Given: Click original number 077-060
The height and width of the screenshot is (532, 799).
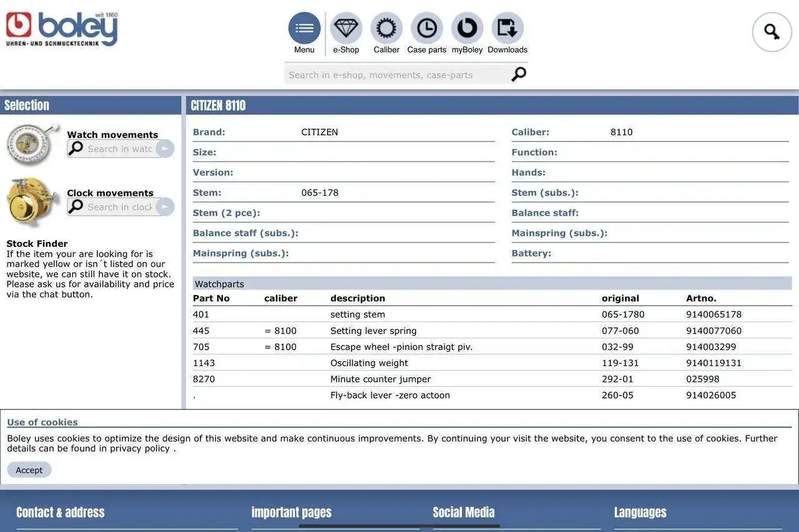Looking at the screenshot, I should point(620,331).
